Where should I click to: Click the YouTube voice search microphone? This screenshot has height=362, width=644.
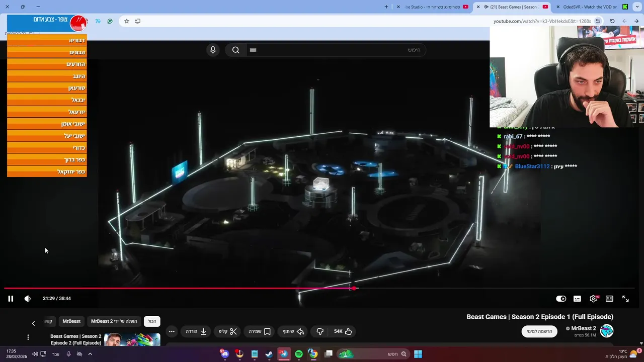pyautogui.click(x=213, y=50)
